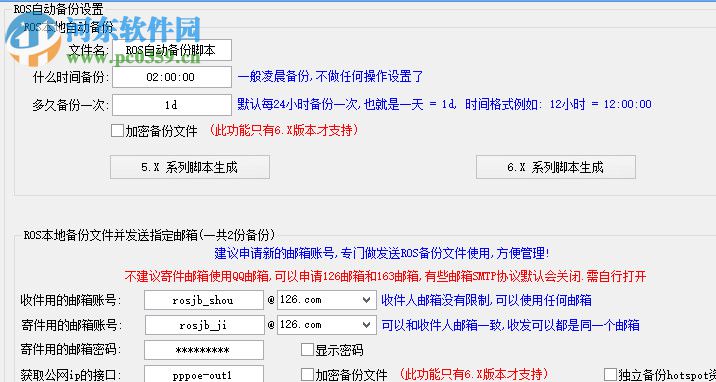Click 5.X 系列脚本生成 button
Screen dimensions: 716x382
click(x=190, y=167)
